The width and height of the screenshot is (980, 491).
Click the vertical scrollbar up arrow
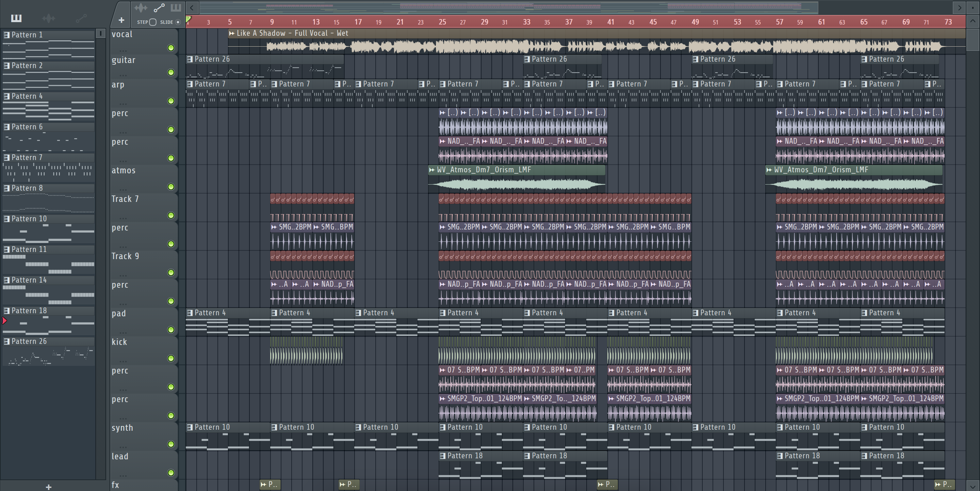point(973,21)
